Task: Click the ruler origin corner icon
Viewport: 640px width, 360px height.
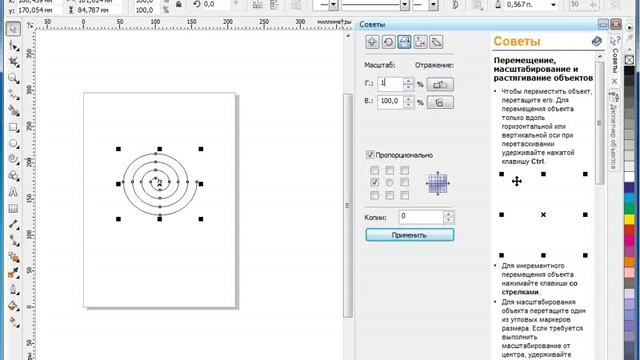Action: pos(30,25)
